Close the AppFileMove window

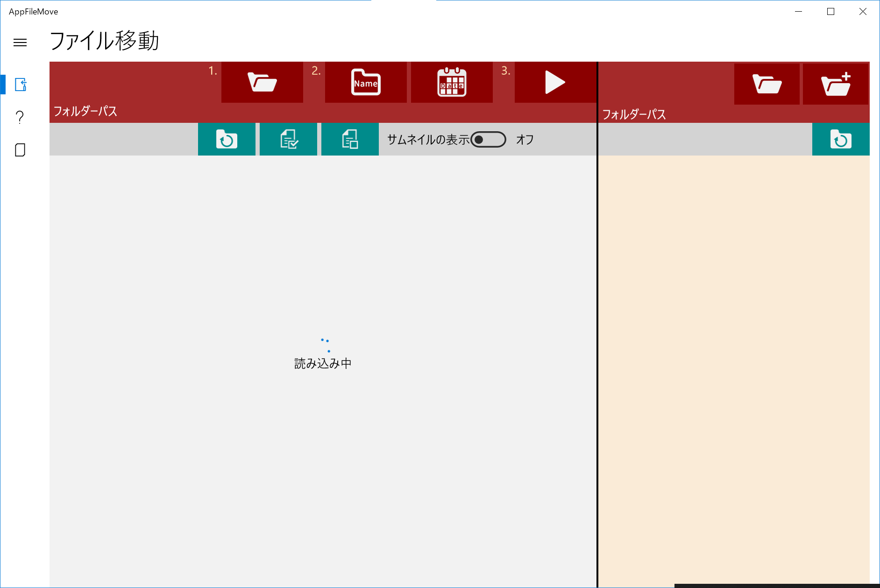[x=863, y=12]
